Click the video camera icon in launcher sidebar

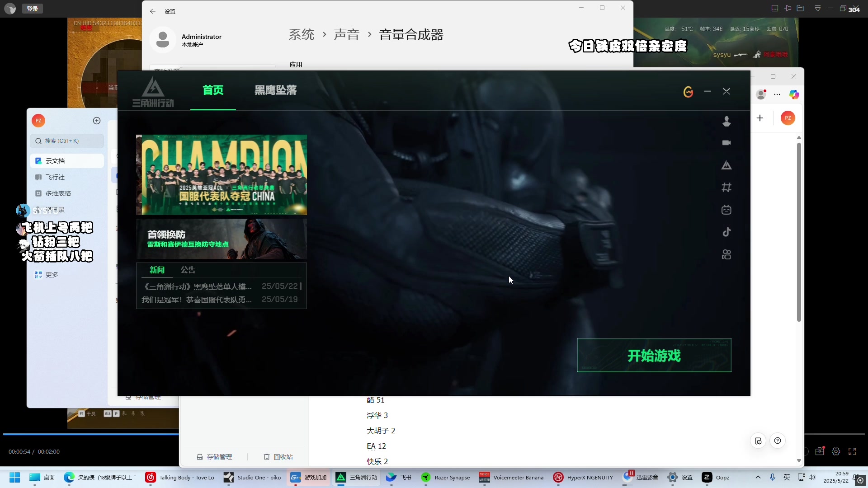click(726, 143)
